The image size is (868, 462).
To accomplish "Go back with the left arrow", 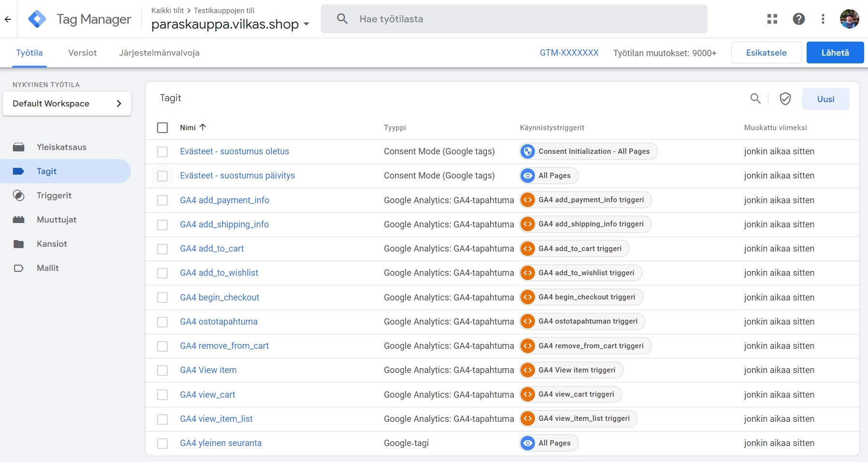I will pos(8,19).
